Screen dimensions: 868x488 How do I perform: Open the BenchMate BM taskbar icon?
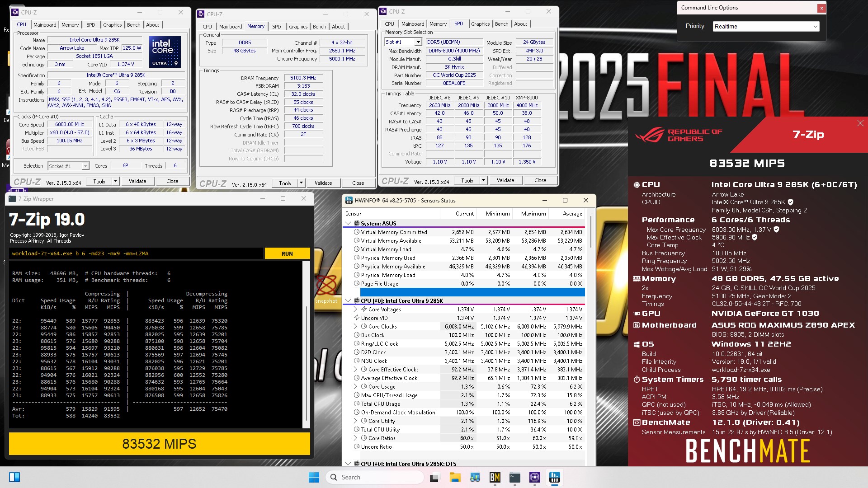pyautogui.click(x=495, y=477)
